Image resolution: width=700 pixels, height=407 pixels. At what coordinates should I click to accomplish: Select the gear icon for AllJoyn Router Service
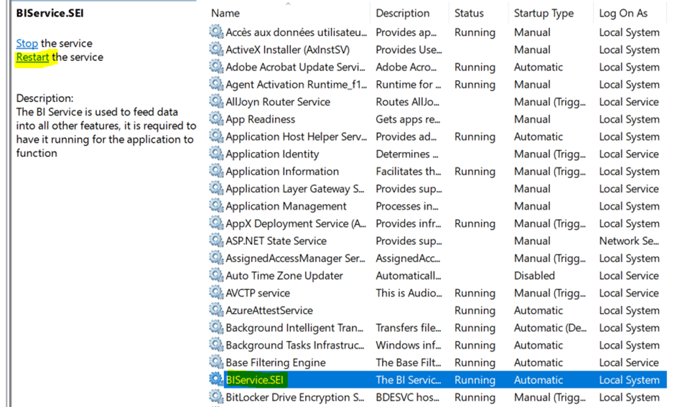(x=216, y=102)
